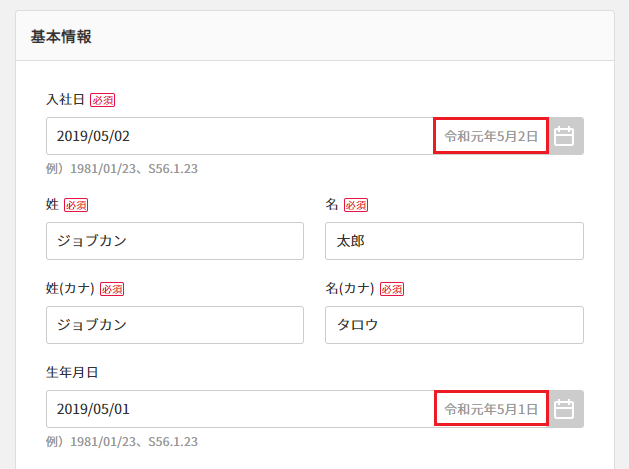629x469 pixels.
Task: Click the 必須 badge next to 入社日
Action: point(102,100)
